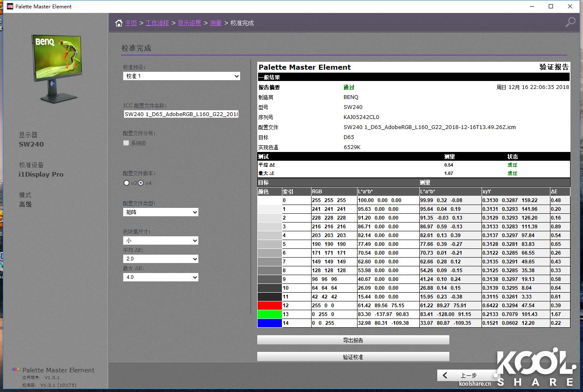
Task: Enable the 系统级 profile distribution checkbox
Action: (x=126, y=143)
